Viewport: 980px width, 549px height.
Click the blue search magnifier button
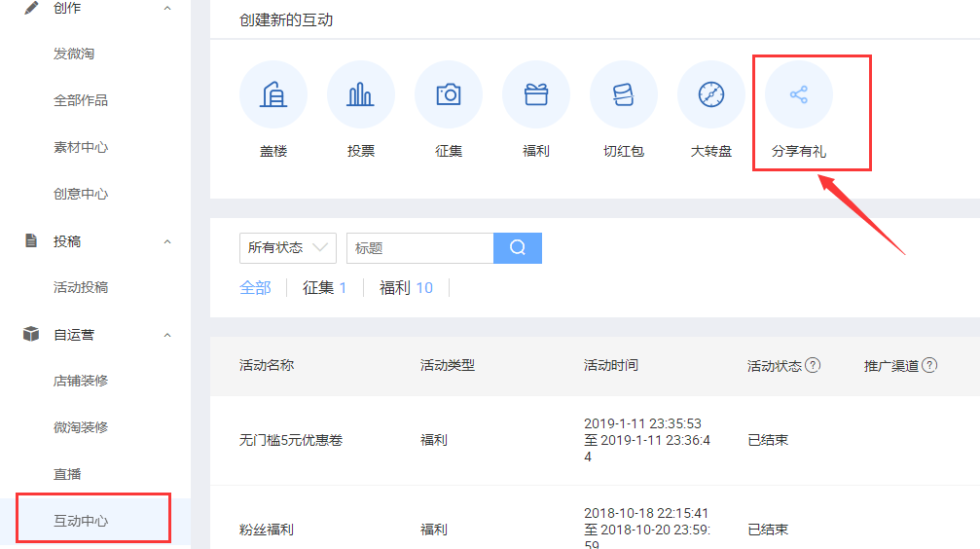coord(518,247)
